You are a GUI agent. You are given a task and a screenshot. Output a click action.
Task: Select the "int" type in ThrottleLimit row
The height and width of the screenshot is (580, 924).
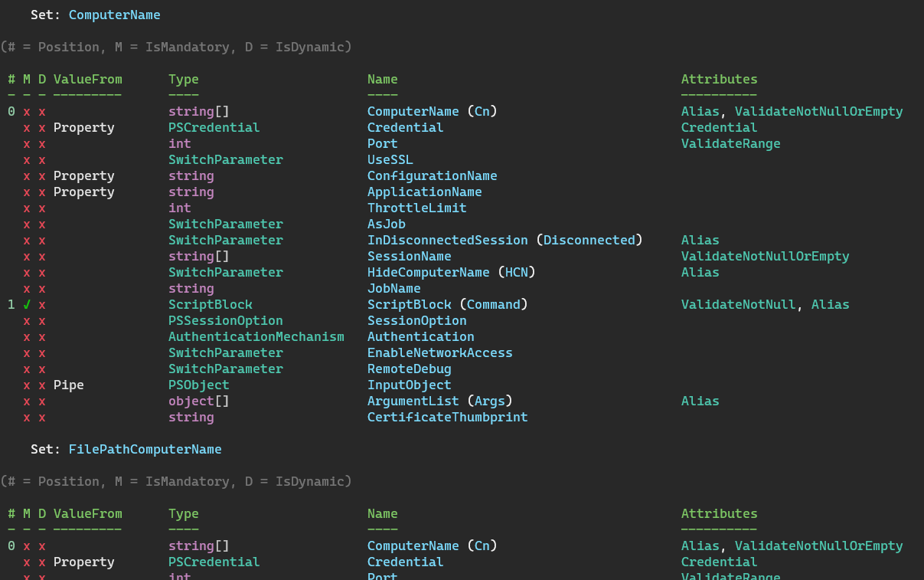[180, 208]
